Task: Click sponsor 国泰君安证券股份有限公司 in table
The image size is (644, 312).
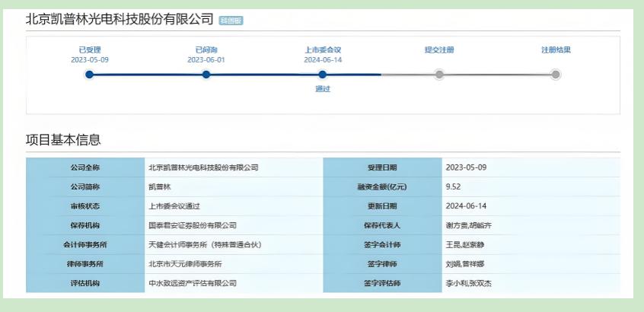Action: pyautogui.click(x=193, y=225)
